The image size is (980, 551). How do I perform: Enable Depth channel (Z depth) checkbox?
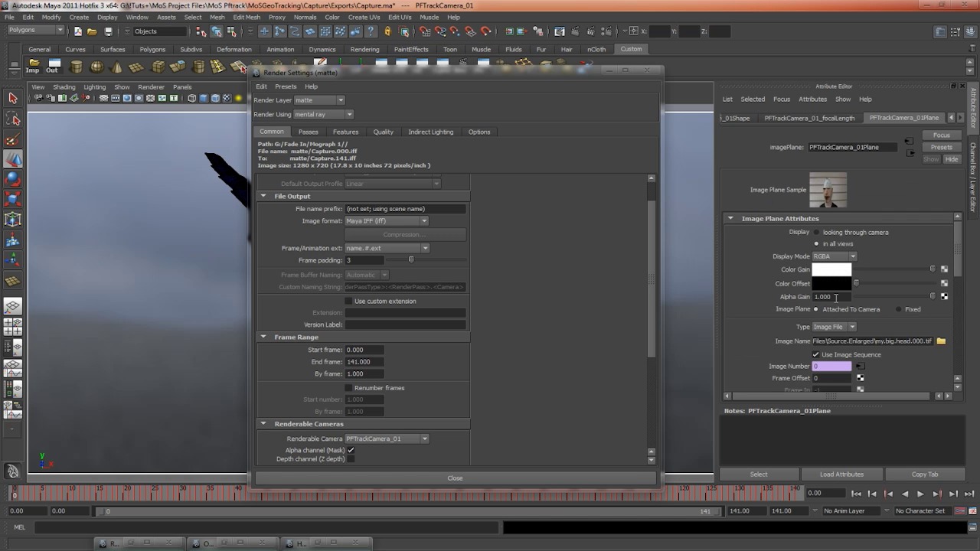tap(351, 459)
